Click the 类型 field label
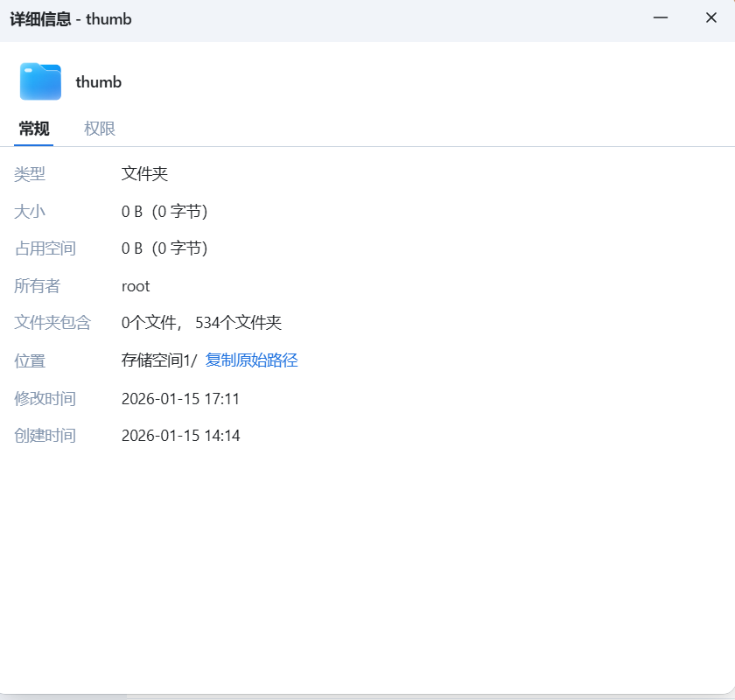Viewport: 735px width, 700px height. 30,174
